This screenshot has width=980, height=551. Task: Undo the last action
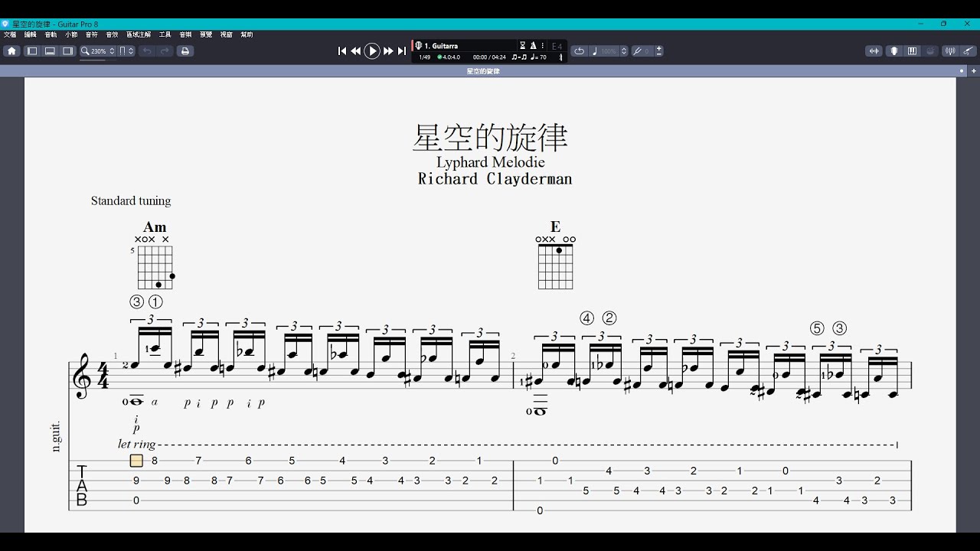click(146, 51)
